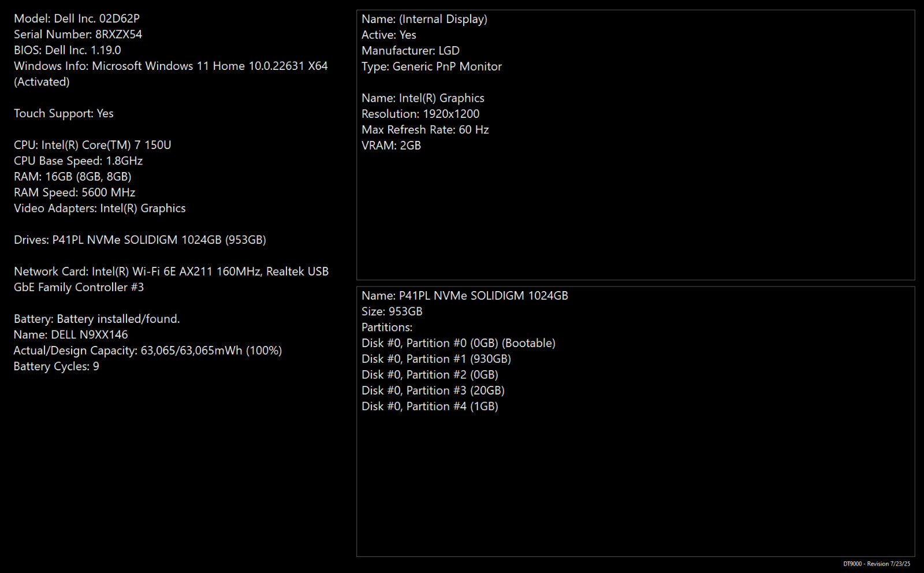Select Disk #0, Partition #0 (0GB) (Bootable)
Viewport: 924px width, 573px height.
pos(459,343)
